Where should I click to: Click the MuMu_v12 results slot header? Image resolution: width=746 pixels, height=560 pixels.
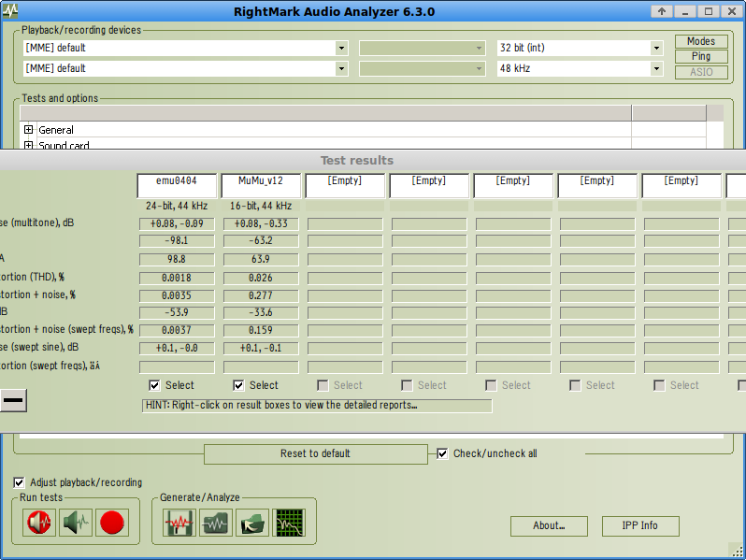(261, 185)
